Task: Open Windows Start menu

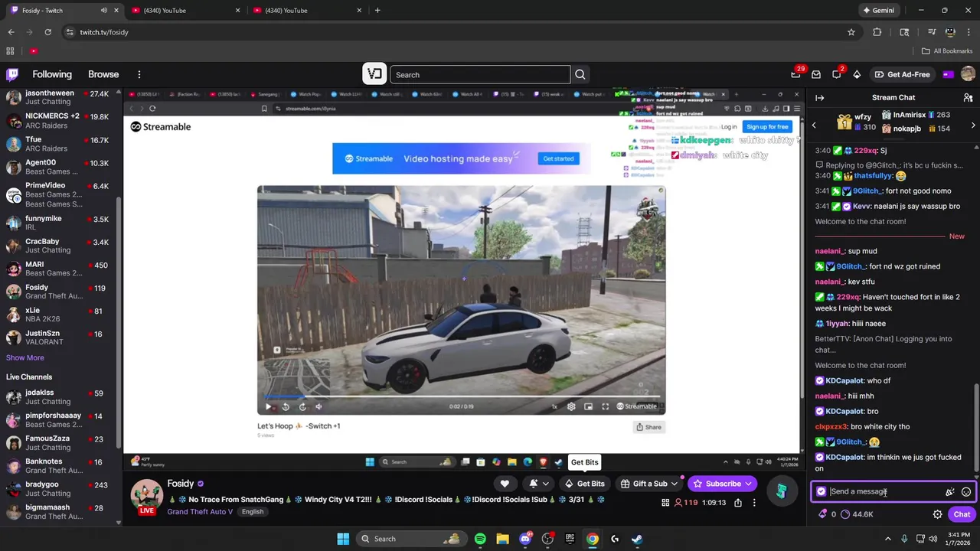Action: [x=343, y=539]
